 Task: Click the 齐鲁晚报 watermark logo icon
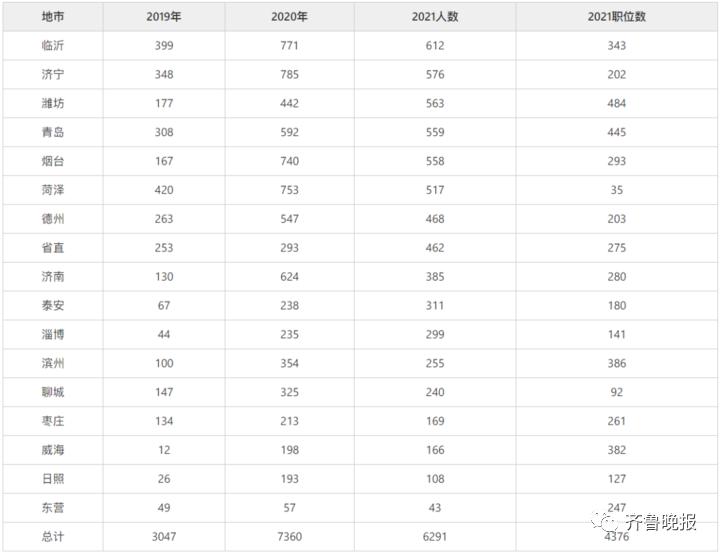coord(606,521)
